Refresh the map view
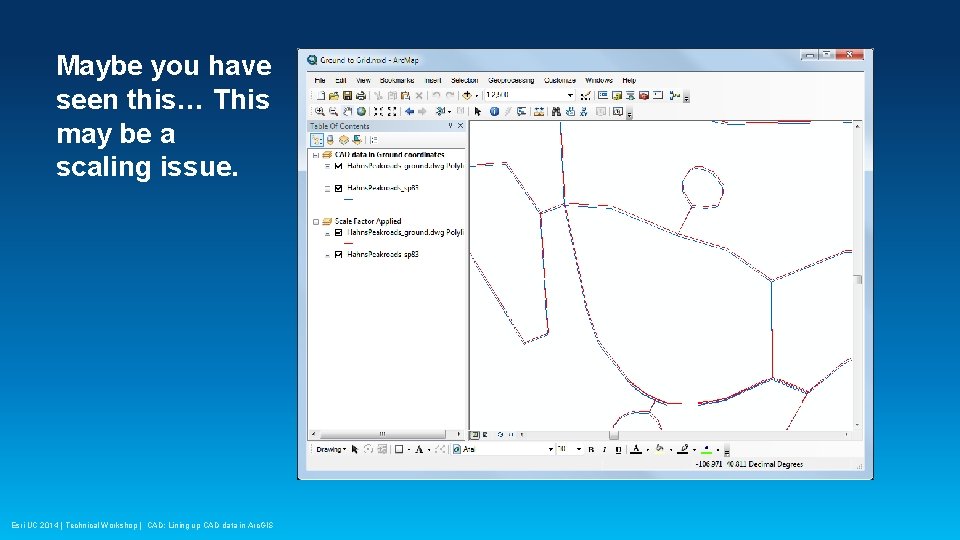 tap(500, 435)
